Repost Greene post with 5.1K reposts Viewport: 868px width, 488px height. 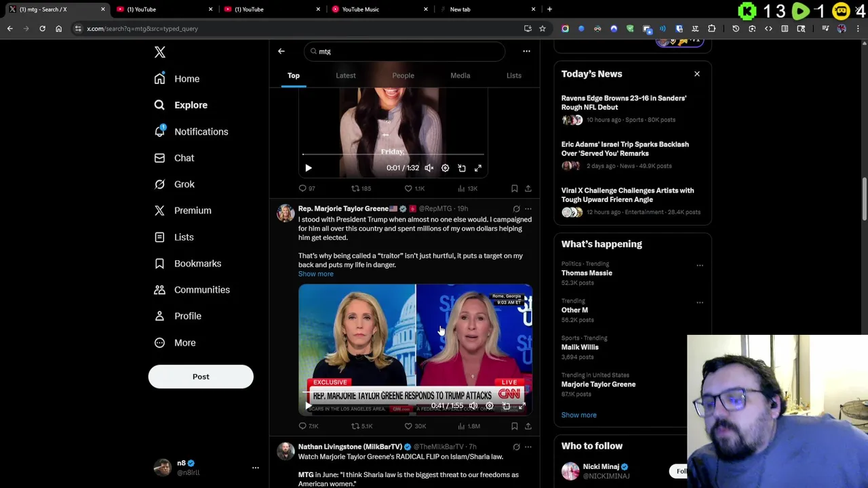[361, 426]
